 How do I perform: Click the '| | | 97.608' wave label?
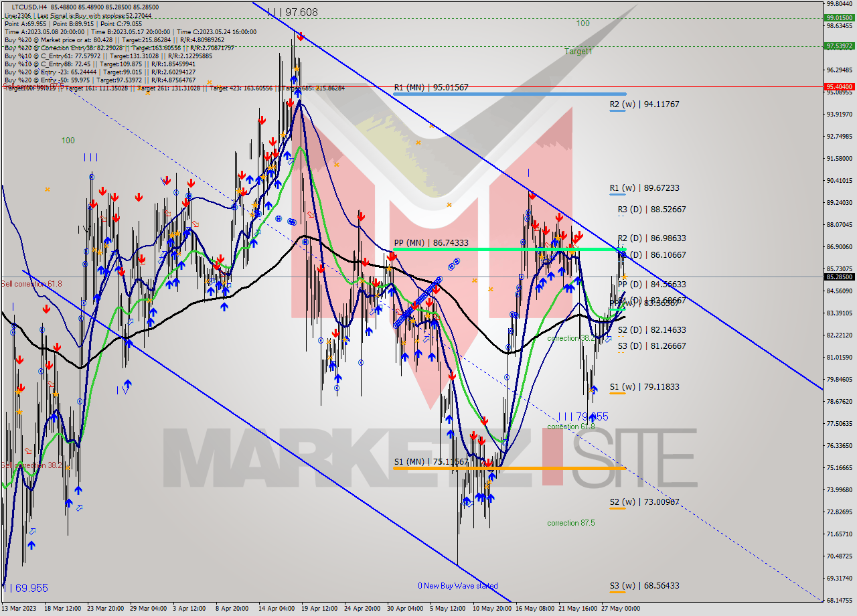pyautogui.click(x=293, y=12)
